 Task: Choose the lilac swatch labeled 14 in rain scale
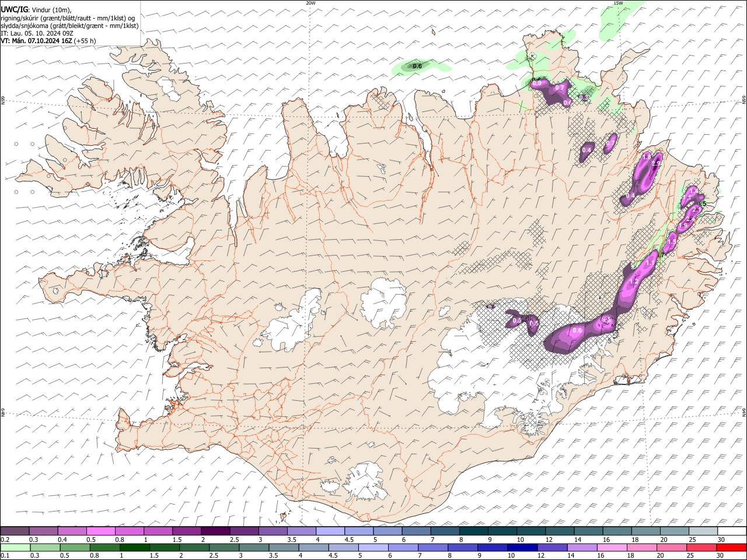582,547
